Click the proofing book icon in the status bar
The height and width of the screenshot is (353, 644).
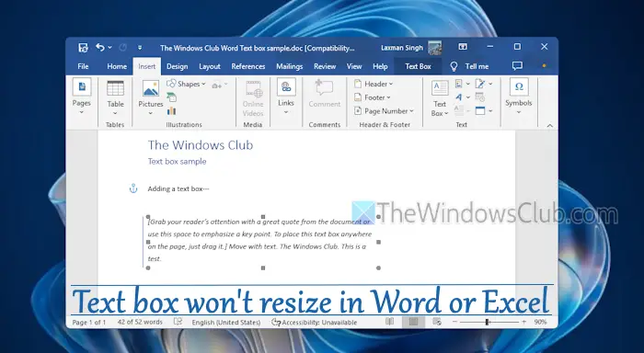pos(178,322)
